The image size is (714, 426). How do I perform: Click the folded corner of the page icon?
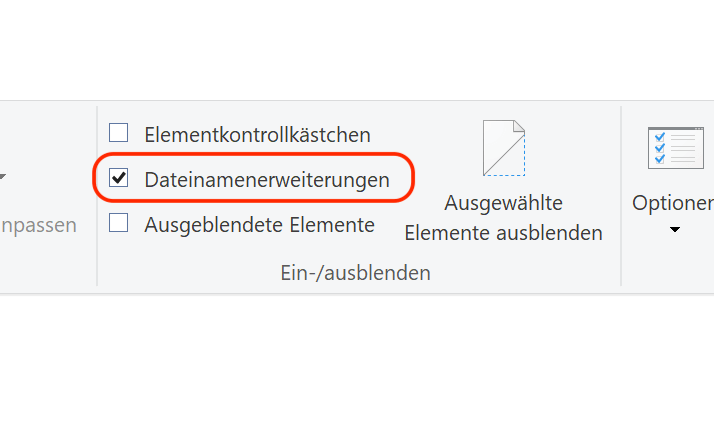519,126
